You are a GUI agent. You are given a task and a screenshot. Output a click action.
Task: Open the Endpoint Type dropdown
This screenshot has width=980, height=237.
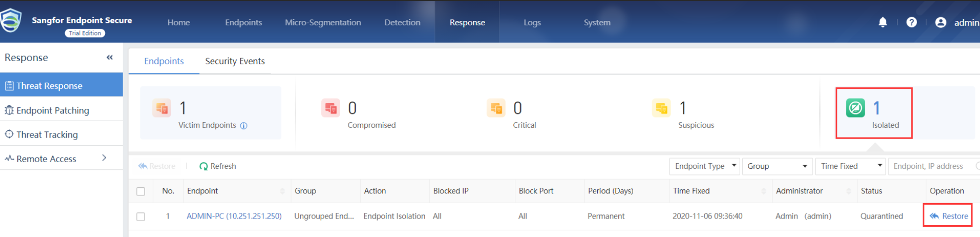coord(704,166)
